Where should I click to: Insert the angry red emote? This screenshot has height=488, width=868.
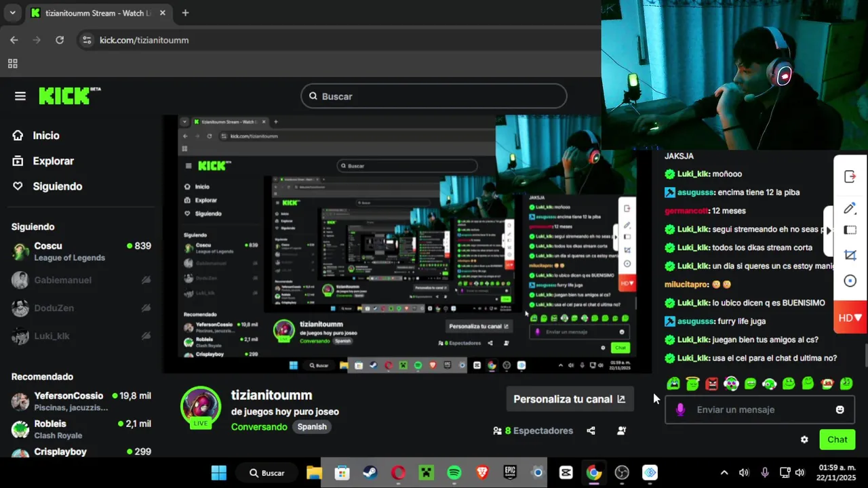(x=711, y=384)
